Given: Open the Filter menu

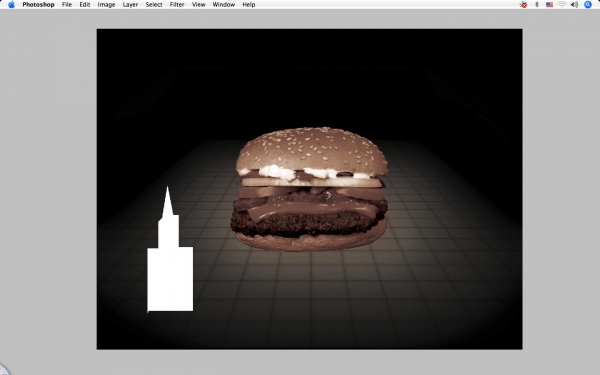Looking at the screenshot, I should 177,5.
